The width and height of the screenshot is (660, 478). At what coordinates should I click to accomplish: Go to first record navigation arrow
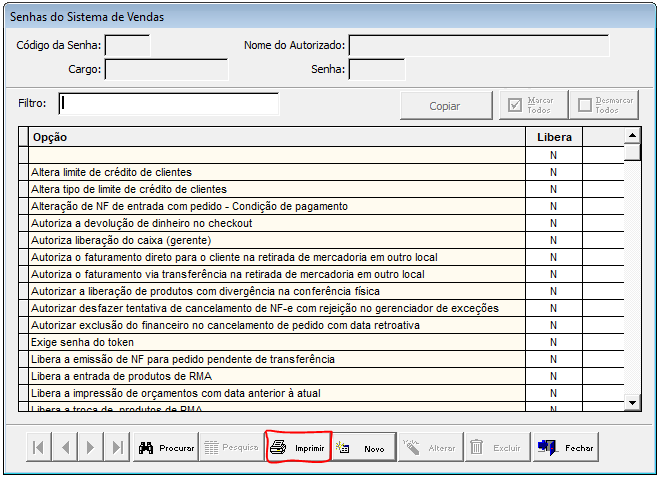39,447
